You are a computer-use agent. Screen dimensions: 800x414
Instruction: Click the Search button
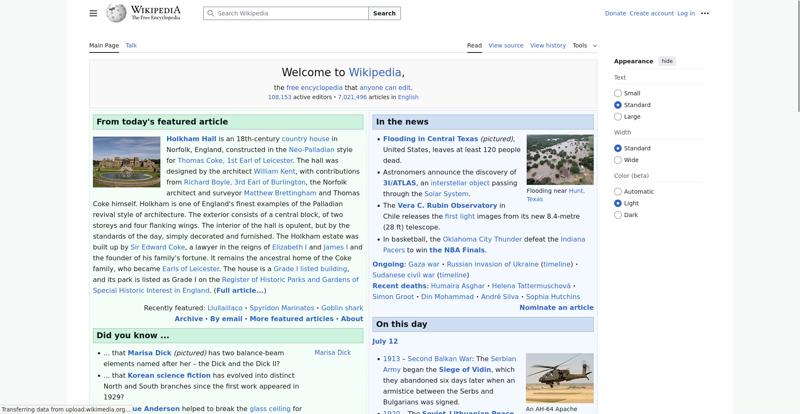(x=384, y=13)
